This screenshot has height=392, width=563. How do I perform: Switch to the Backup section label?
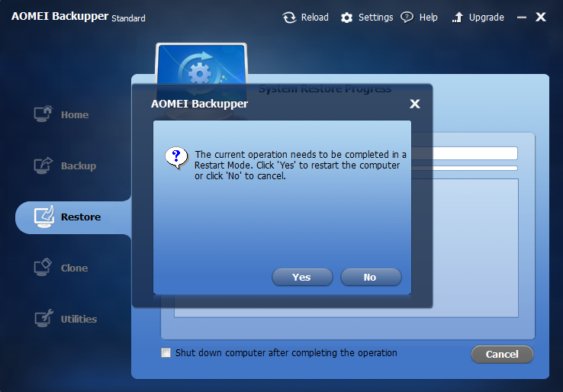(x=79, y=165)
